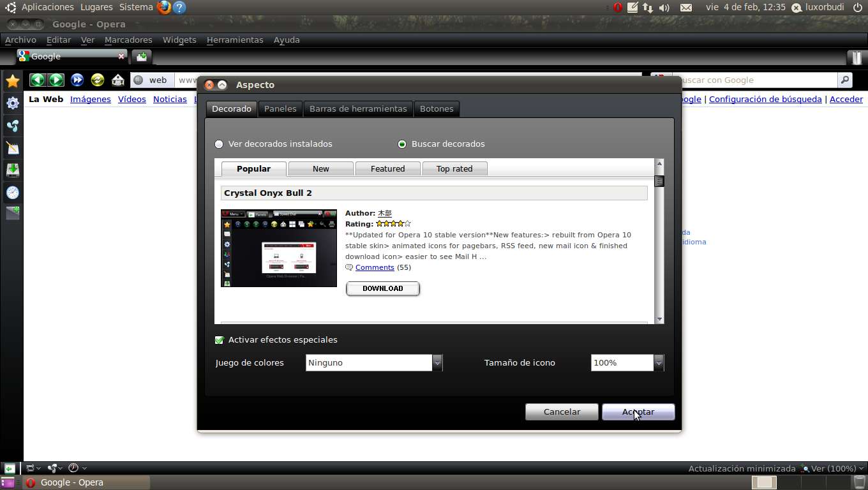Open the Aplicaciones menu in top panel
Image resolution: width=868 pixels, height=490 pixels.
[47, 7]
